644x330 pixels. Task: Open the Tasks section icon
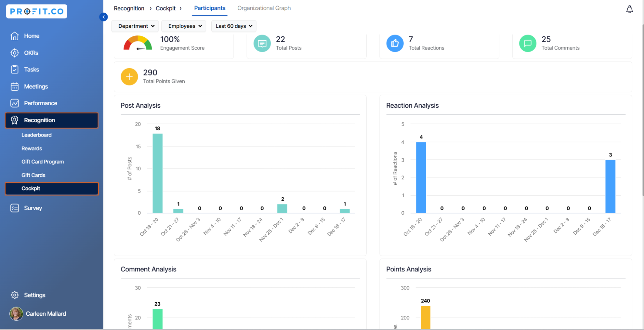[x=14, y=69]
